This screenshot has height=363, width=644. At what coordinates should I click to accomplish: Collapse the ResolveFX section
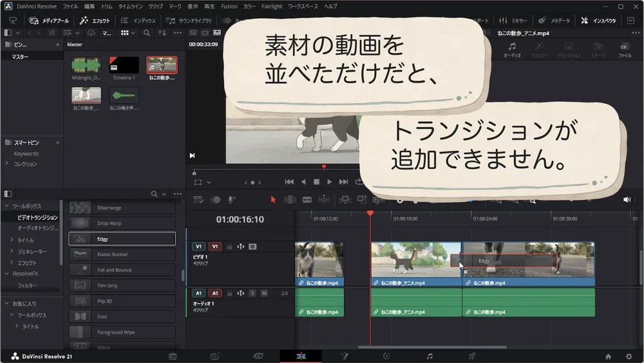click(6, 274)
